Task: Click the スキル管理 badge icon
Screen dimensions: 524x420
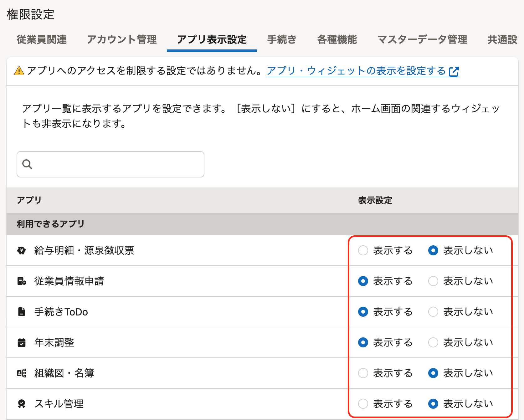Action: tap(21, 404)
